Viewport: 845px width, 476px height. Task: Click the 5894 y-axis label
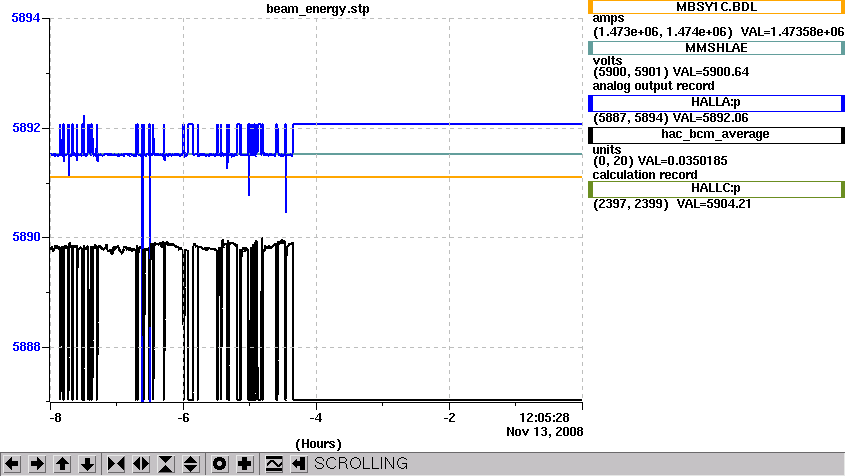click(26, 18)
